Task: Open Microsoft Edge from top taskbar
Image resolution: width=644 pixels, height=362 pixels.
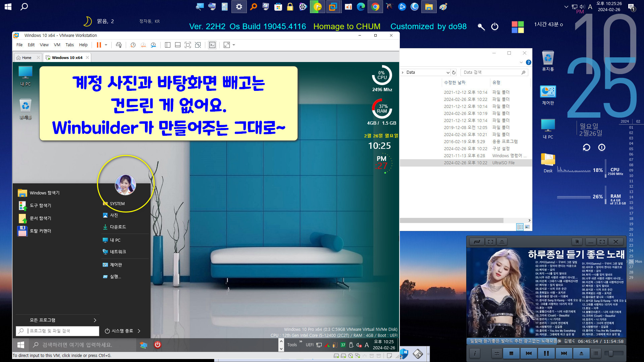Action: 361,7
